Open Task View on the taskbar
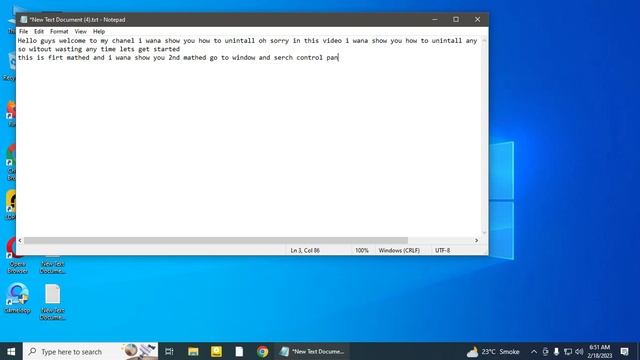Screen dimensions: 640x360 [169, 351]
